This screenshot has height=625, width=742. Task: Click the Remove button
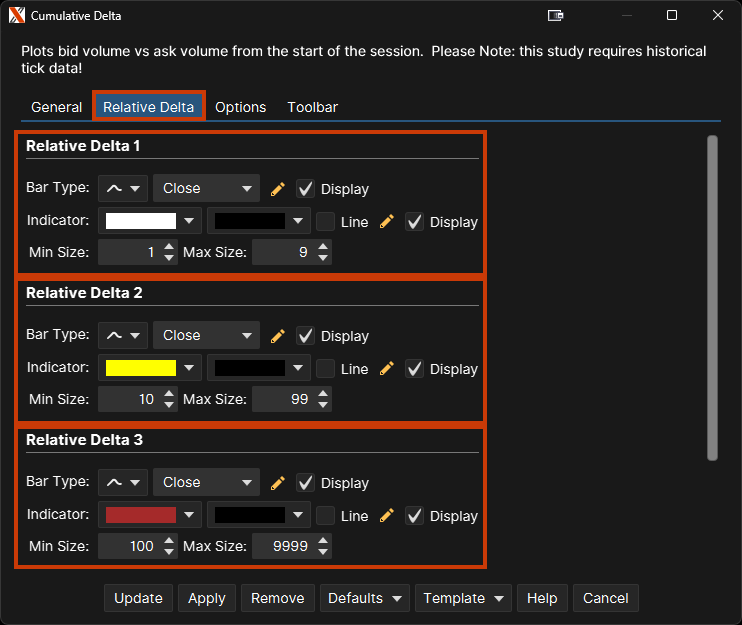click(x=277, y=598)
